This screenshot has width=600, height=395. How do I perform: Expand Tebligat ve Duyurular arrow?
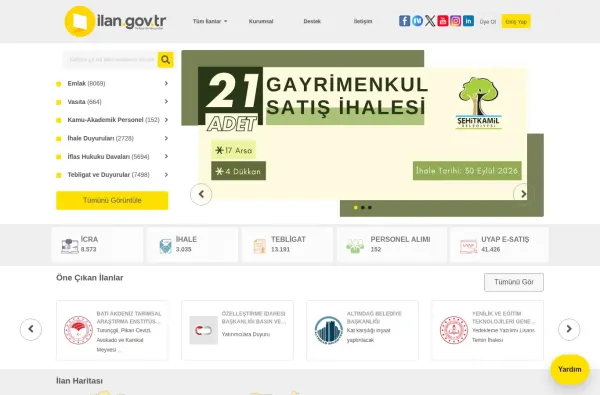(166, 175)
